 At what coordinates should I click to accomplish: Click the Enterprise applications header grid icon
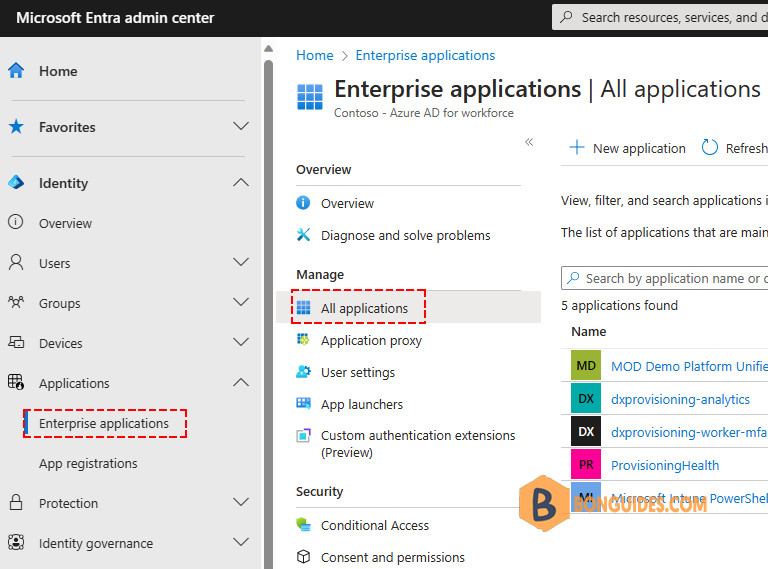[310, 96]
